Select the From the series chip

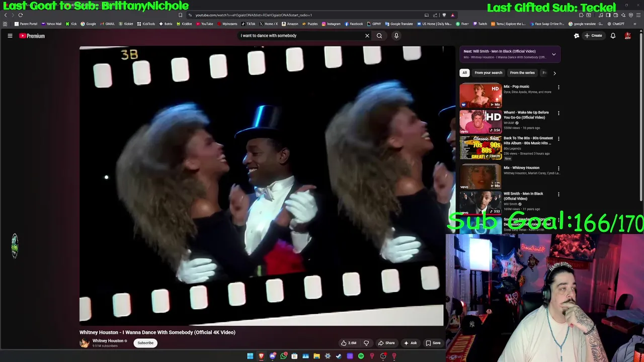(522, 73)
